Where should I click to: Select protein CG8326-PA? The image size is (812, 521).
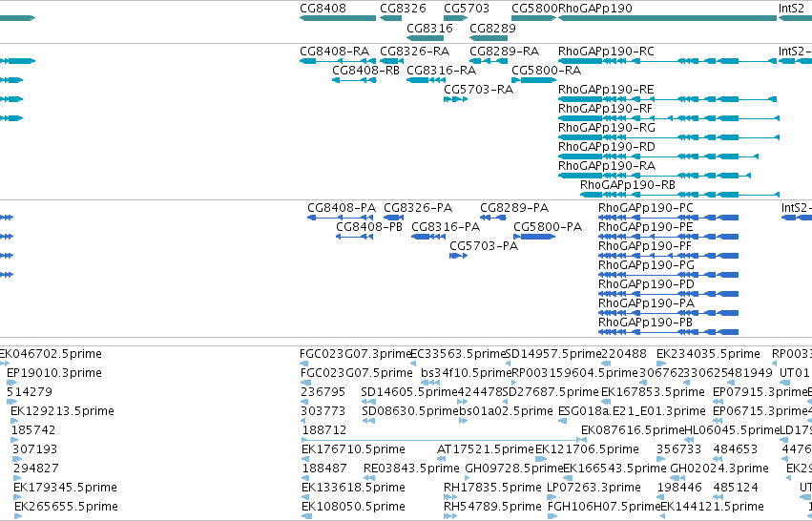(x=393, y=218)
